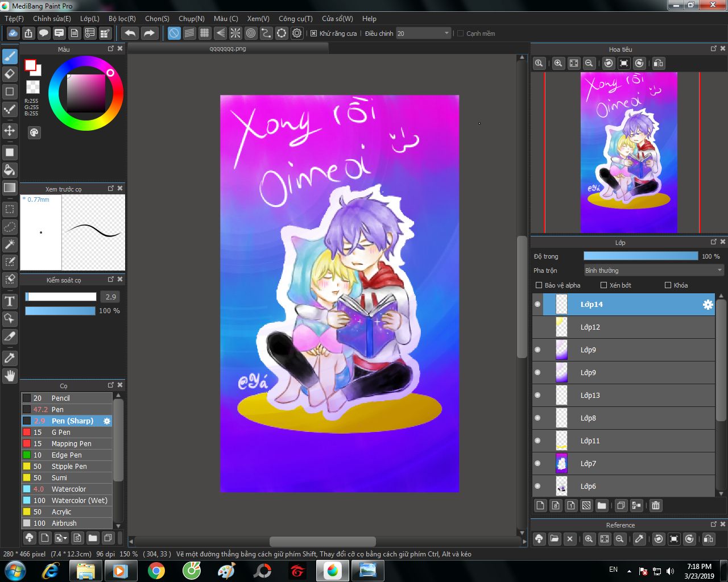Delete layer using trash icon
Image resolution: width=728 pixels, height=582 pixels.
(656, 505)
